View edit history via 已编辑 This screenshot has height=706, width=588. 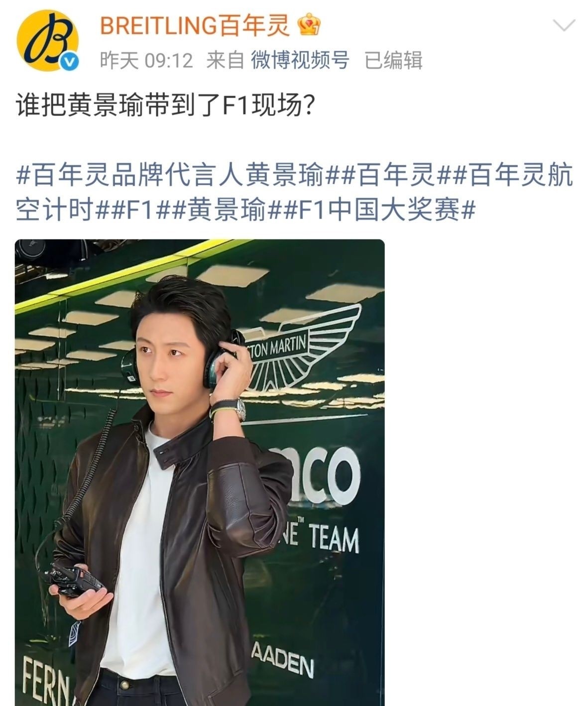click(x=393, y=60)
